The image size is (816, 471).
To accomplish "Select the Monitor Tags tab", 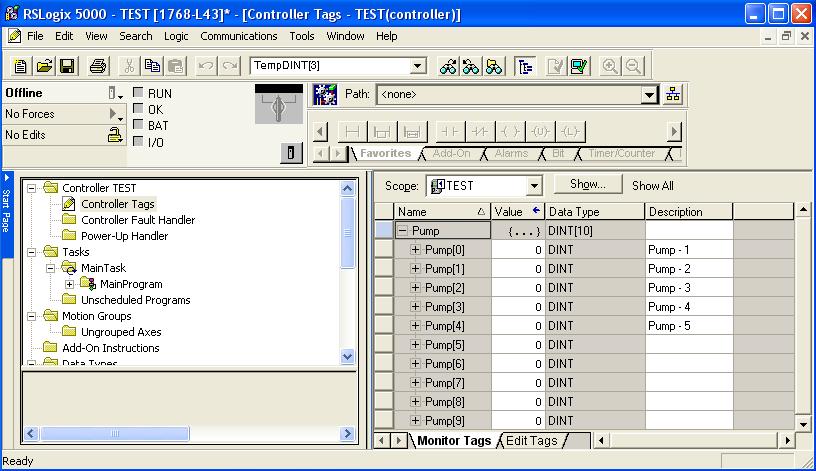I will [x=454, y=441].
